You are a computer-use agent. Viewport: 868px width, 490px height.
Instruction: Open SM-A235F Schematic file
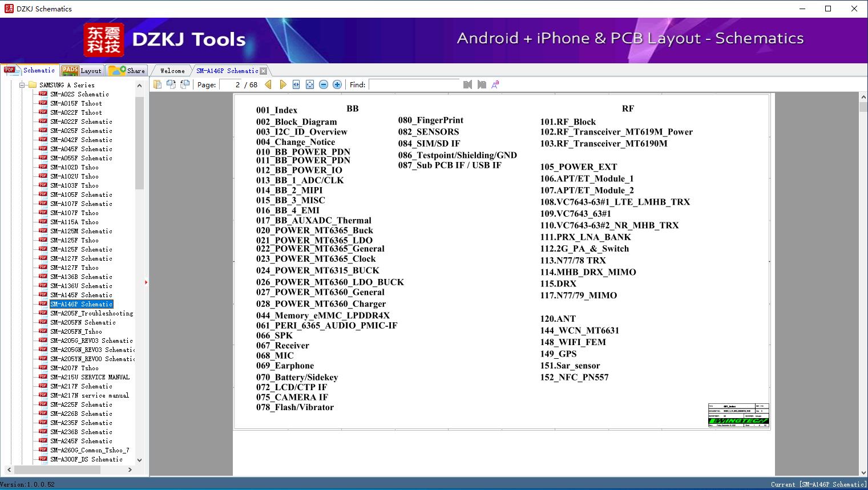click(81, 423)
